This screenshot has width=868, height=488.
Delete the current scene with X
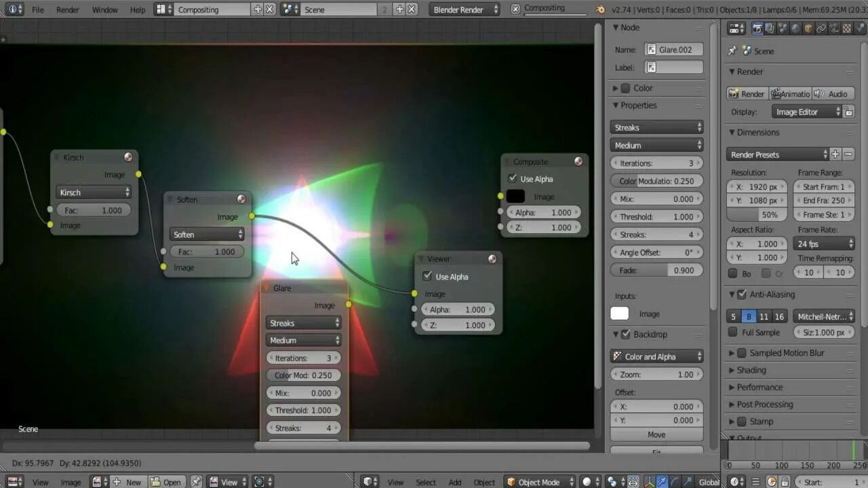click(412, 9)
